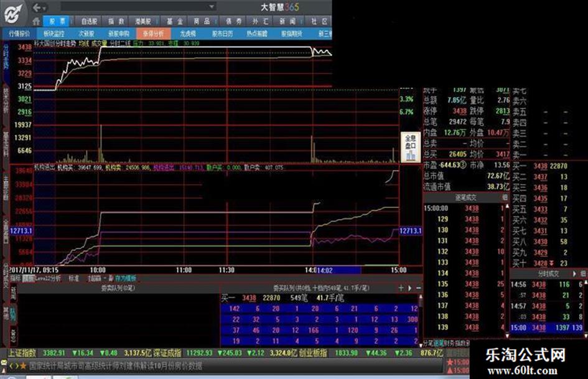Click the 逐笔成交 panel header
This screenshot has height=379, width=588.
(466, 198)
